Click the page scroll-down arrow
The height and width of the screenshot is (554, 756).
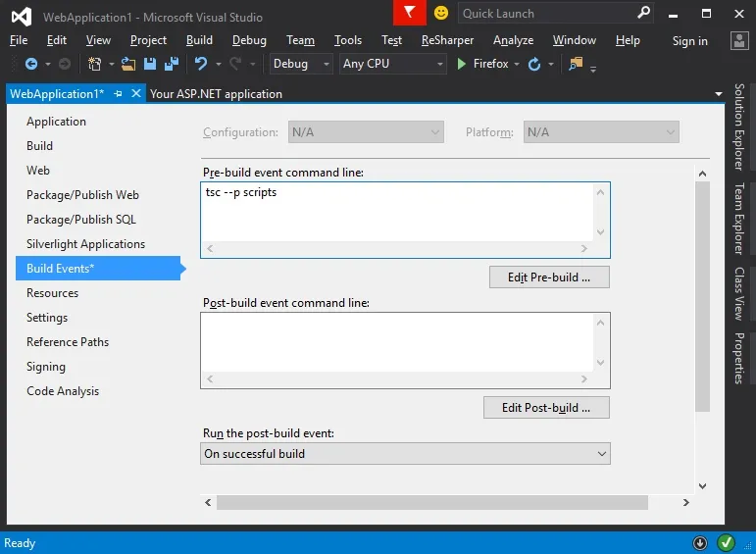(x=702, y=486)
